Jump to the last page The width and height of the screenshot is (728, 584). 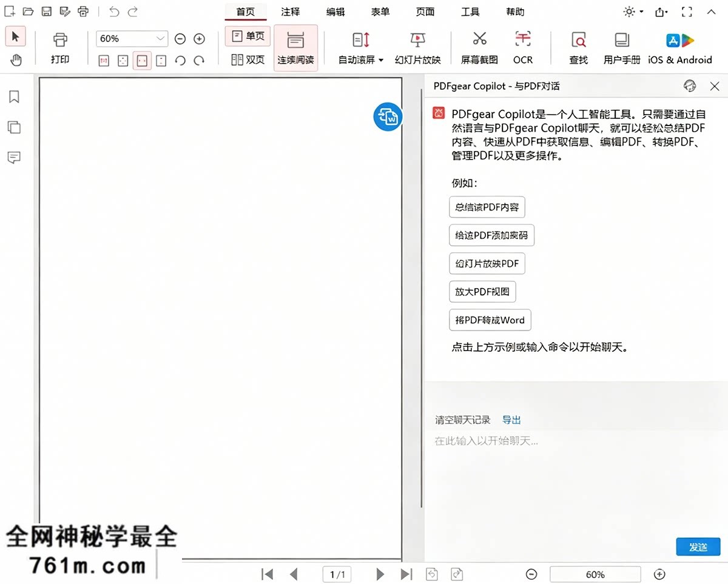pos(406,574)
